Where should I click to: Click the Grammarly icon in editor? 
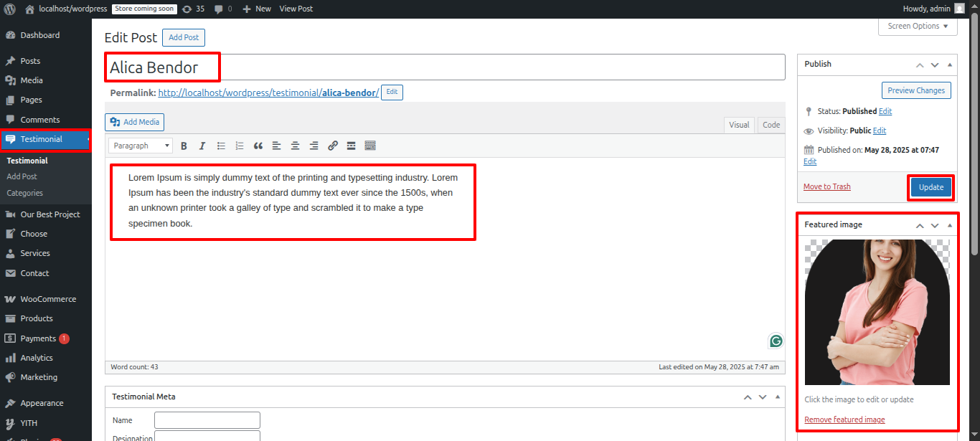click(776, 341)
